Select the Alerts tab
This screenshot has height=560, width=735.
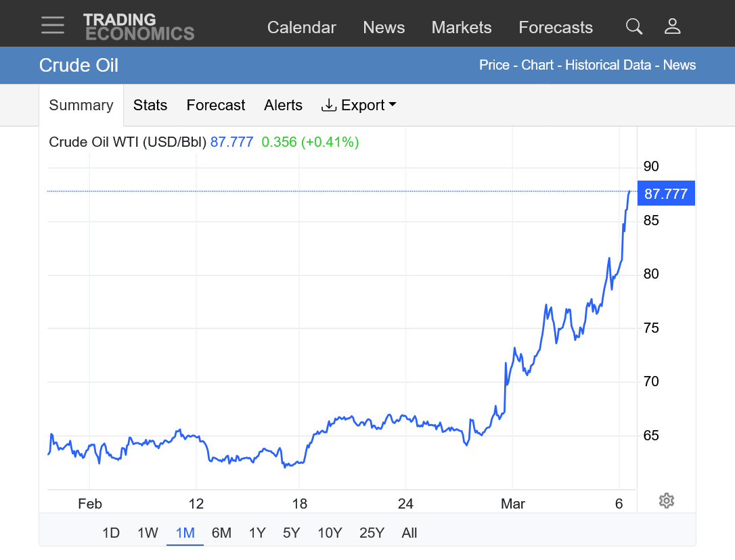tap(283, 106)
